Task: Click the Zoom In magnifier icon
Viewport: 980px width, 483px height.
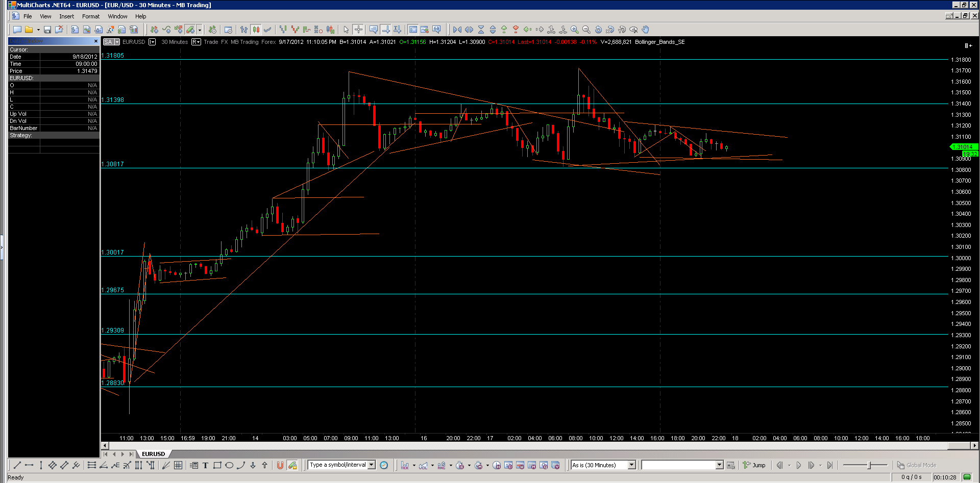Action: coord(575,30)
